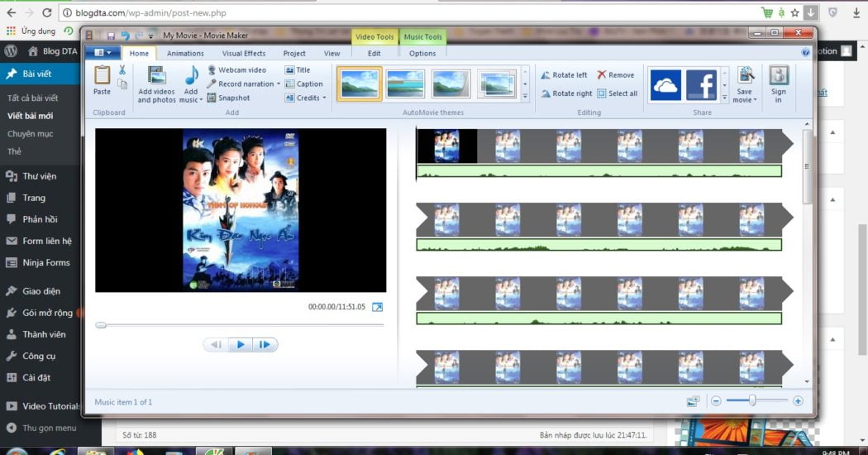The width and height of the screenshot is (868, 455).
Task: Open the Save movie dropdown arrow
Action: pyautogui.click(x=755, y=100)
